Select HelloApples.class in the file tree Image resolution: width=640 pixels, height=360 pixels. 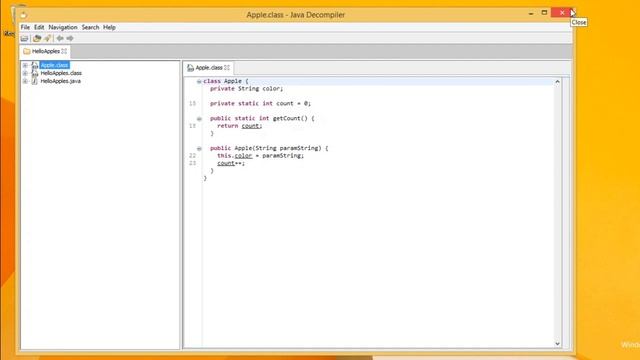[61, 73]
